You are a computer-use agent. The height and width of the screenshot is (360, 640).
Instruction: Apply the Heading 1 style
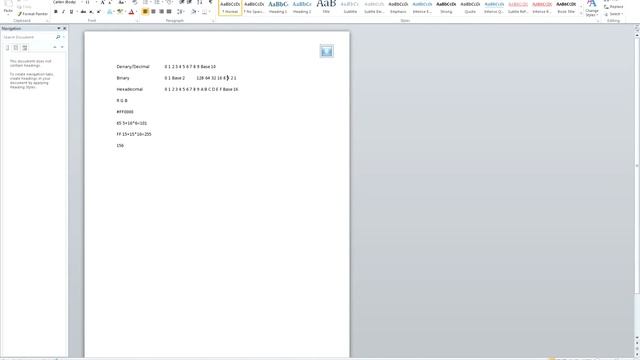[x=278, y=8]
